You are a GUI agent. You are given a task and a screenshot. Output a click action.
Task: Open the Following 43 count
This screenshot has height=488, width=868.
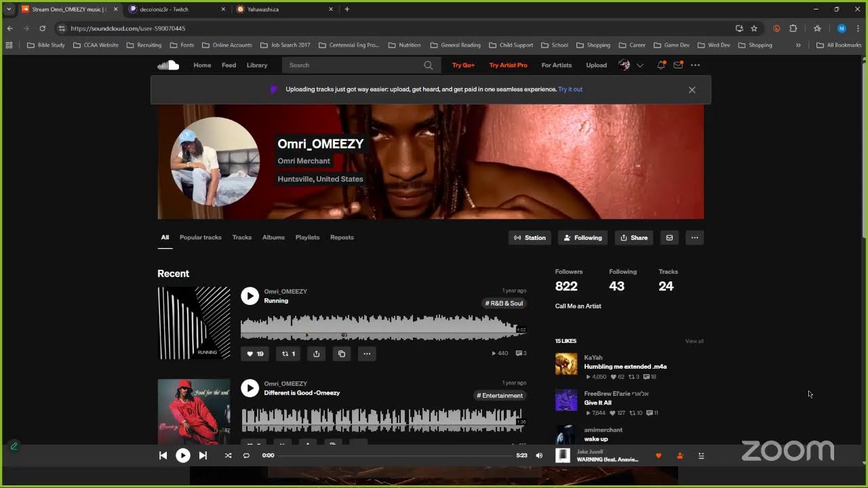[x=623, y=280]
